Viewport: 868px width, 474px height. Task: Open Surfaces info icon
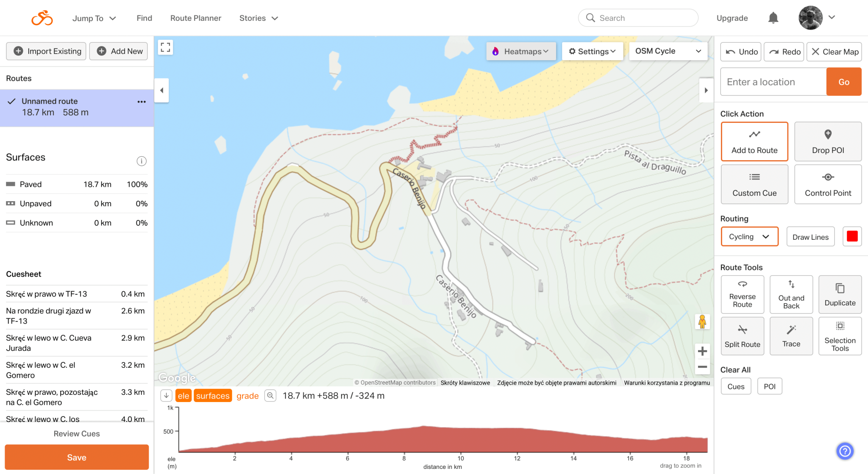click(142, 161)
